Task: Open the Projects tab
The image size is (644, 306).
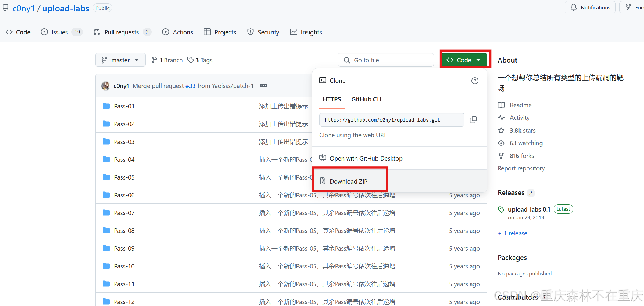Action: click(220, 32)
